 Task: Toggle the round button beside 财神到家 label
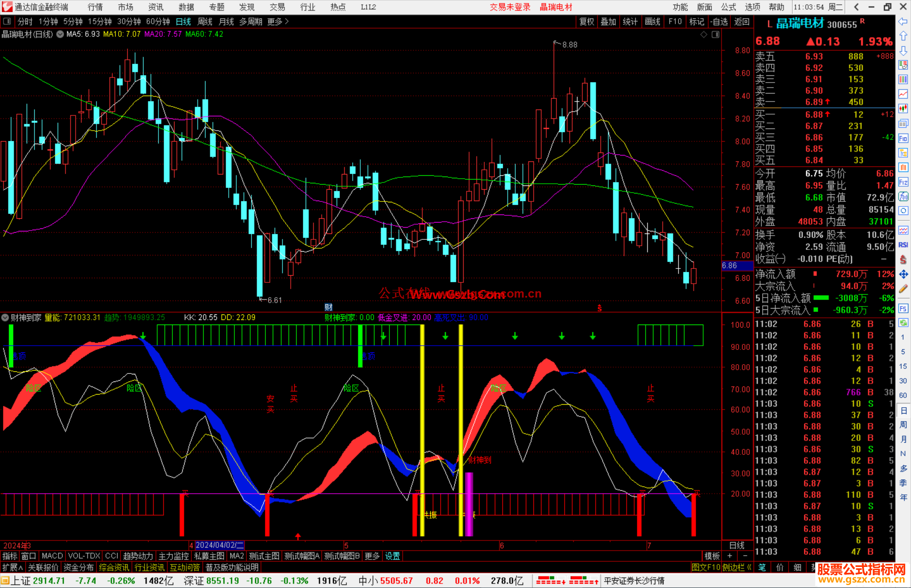tap(5, 317)
